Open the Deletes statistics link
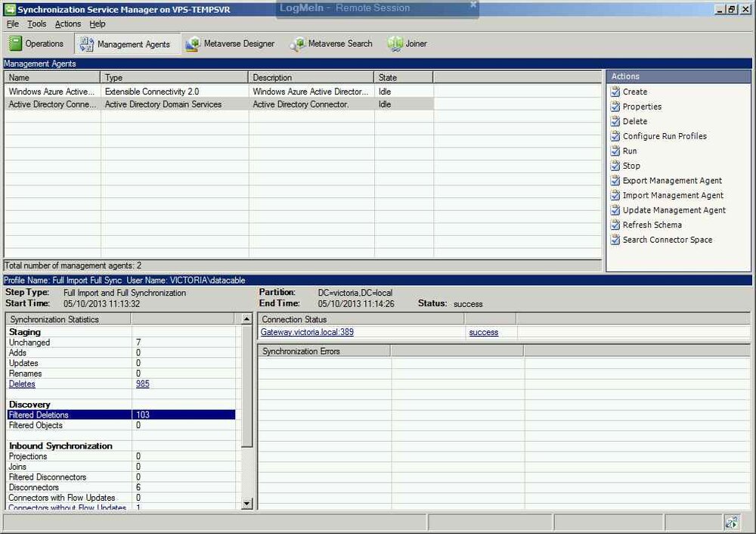Screen dimensions: 756x534 (x=22, y=384)
